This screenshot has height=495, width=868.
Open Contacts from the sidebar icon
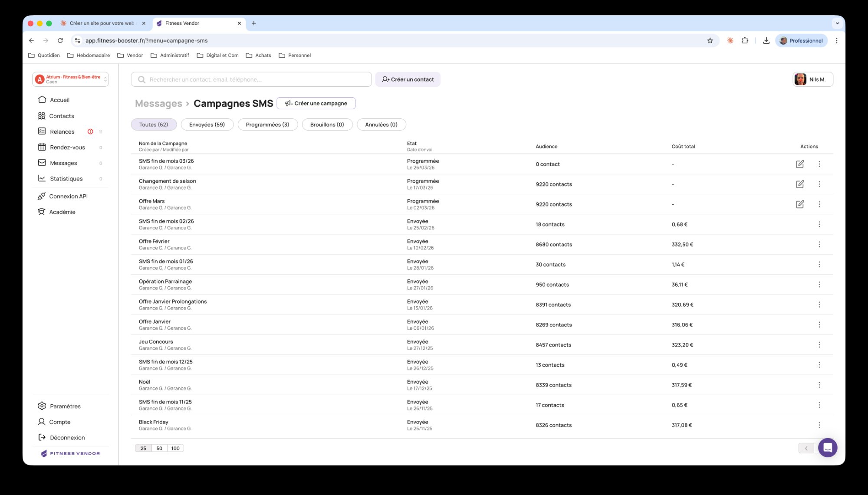(42, 116)
